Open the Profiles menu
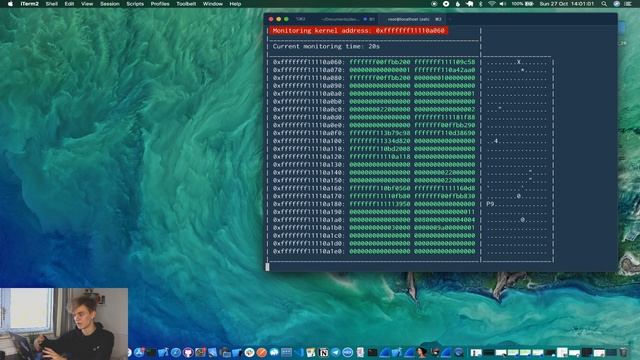 tap(160, 4)
